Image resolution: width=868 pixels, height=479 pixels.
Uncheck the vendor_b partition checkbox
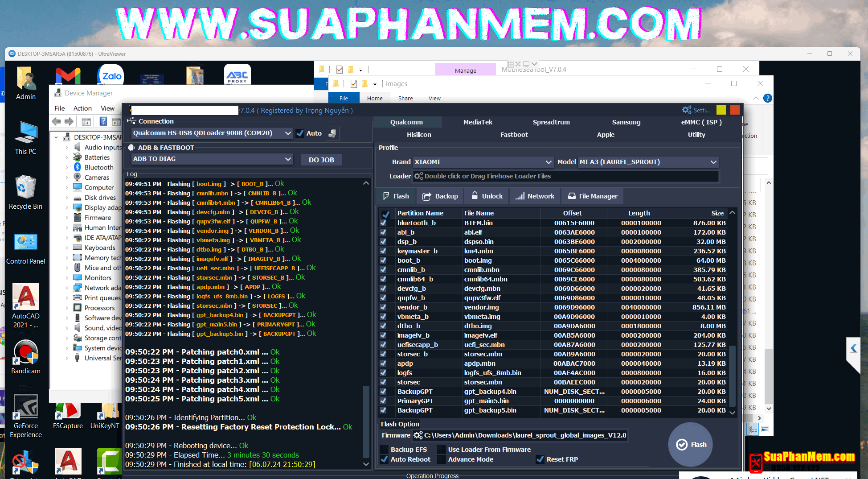click(x=383, y=307)
